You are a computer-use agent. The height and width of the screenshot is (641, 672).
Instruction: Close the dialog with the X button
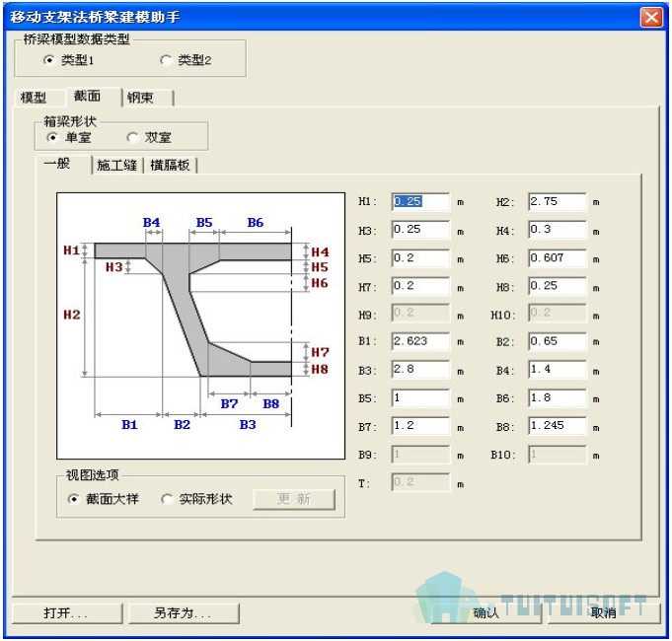pos(651,18)
